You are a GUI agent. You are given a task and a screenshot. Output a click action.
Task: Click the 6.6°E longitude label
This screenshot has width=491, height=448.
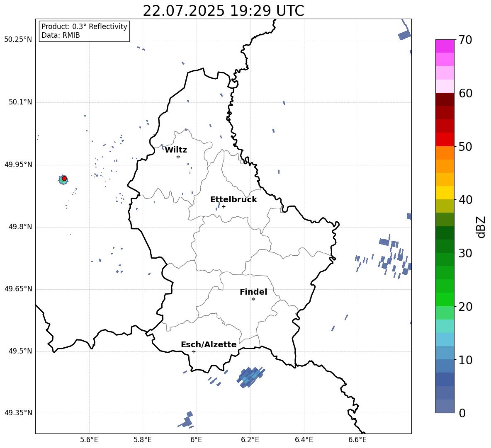(357, 440)
